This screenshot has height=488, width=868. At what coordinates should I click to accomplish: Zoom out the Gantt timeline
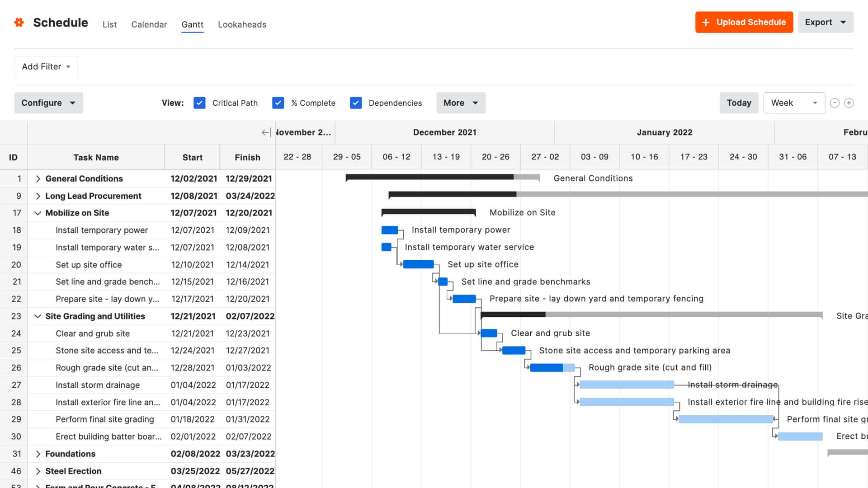tap(835, 103)
